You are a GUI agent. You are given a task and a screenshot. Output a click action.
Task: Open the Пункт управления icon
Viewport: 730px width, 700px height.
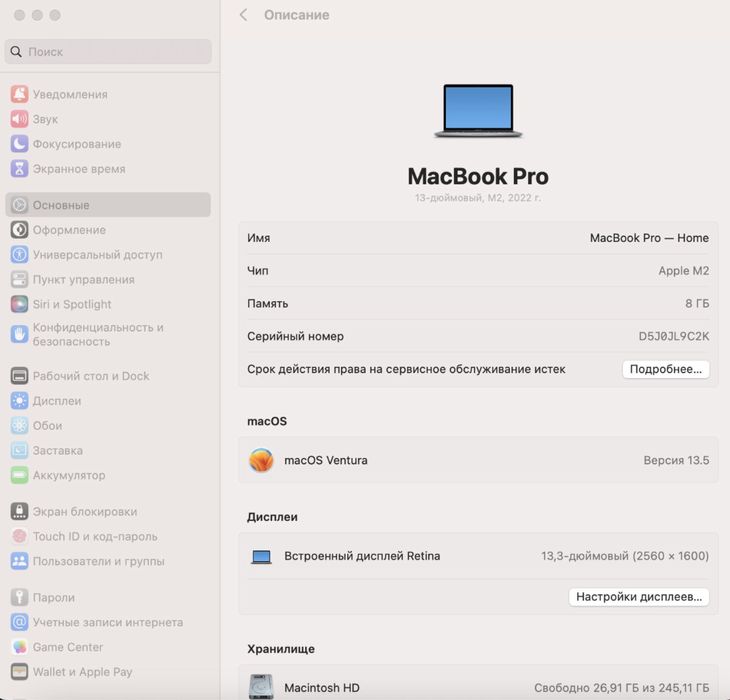point(19,279)
